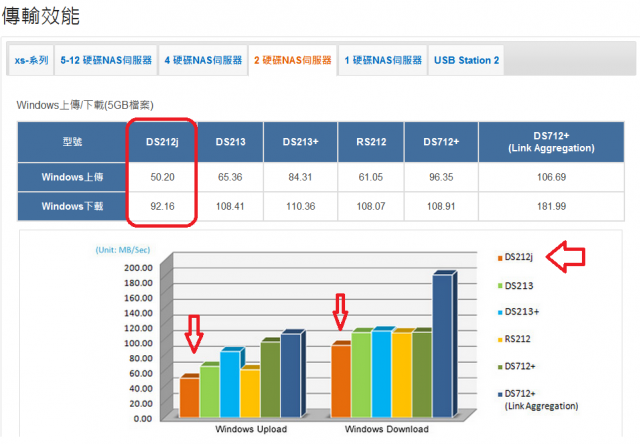Click the cyan DS213+ Windows Upload bar
The height and width of the screenshot is (444, 640).
(230, 384)
